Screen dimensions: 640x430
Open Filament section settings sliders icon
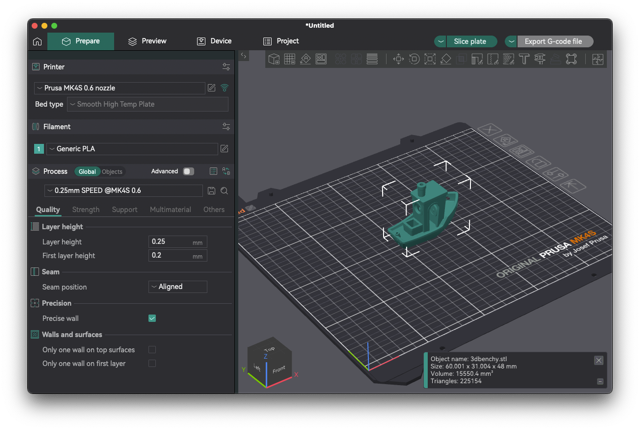click(226, 126)
